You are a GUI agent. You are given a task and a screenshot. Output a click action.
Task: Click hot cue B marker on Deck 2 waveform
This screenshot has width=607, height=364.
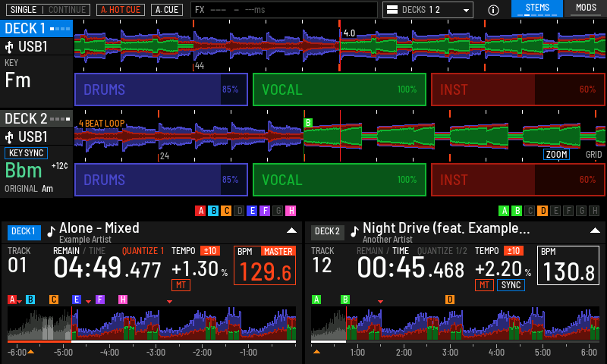tap(308, 123)
